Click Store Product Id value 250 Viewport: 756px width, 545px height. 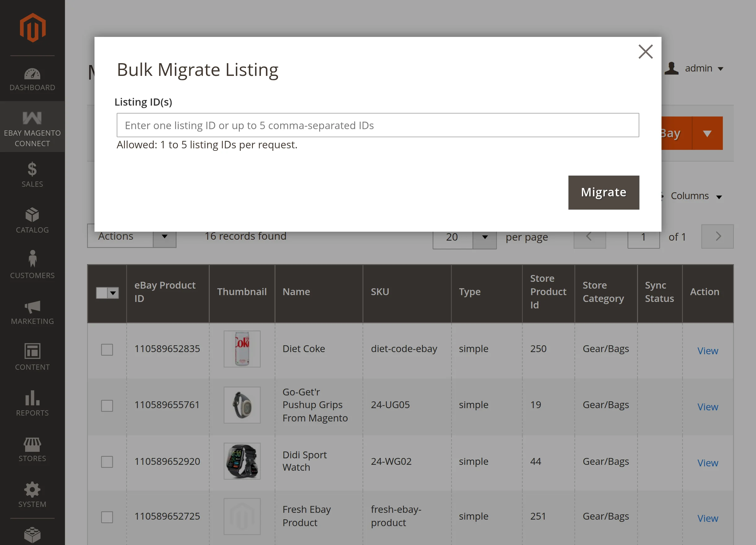pos(538,349)
